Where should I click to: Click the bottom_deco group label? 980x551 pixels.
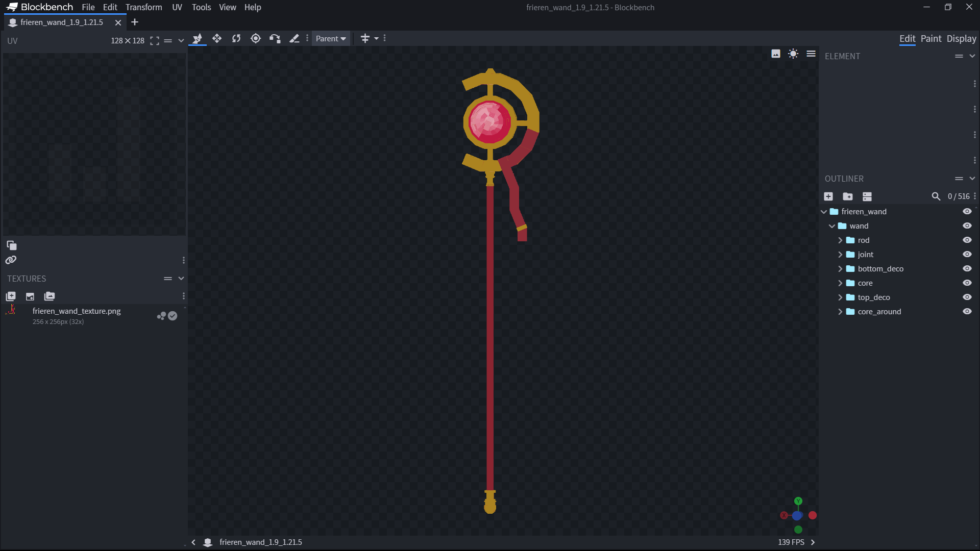[x=880, y=269]
